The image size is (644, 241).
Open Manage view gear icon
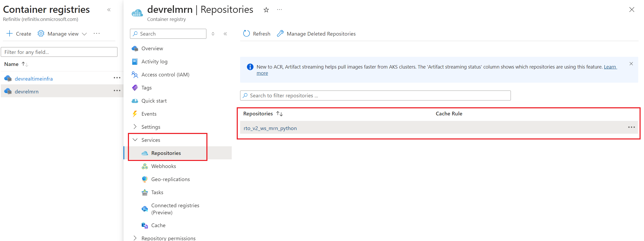41,33
